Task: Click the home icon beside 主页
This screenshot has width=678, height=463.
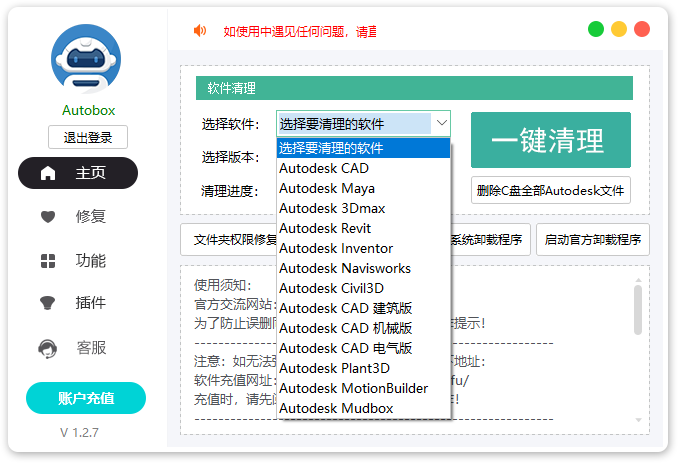Action: 48,173
